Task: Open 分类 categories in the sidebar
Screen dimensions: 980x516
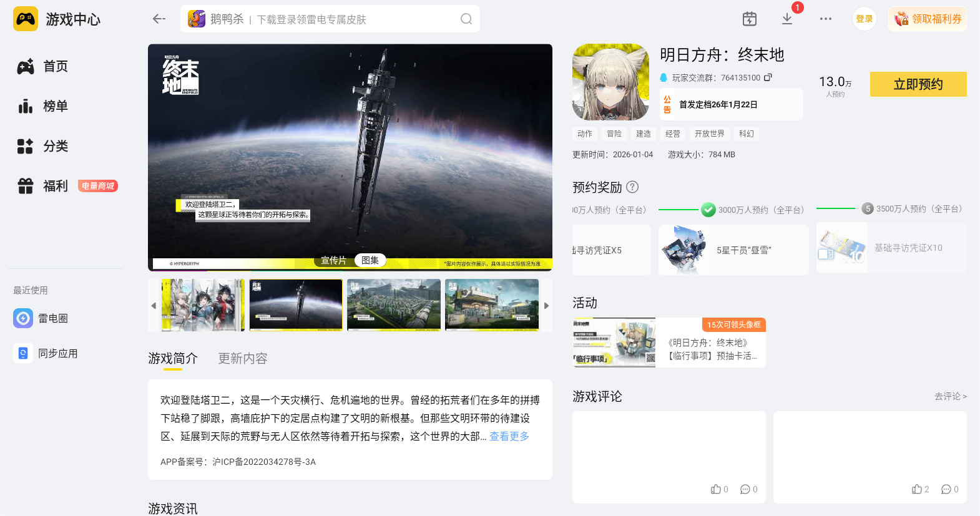Action: pyautogui.click(x=43, y=146)
